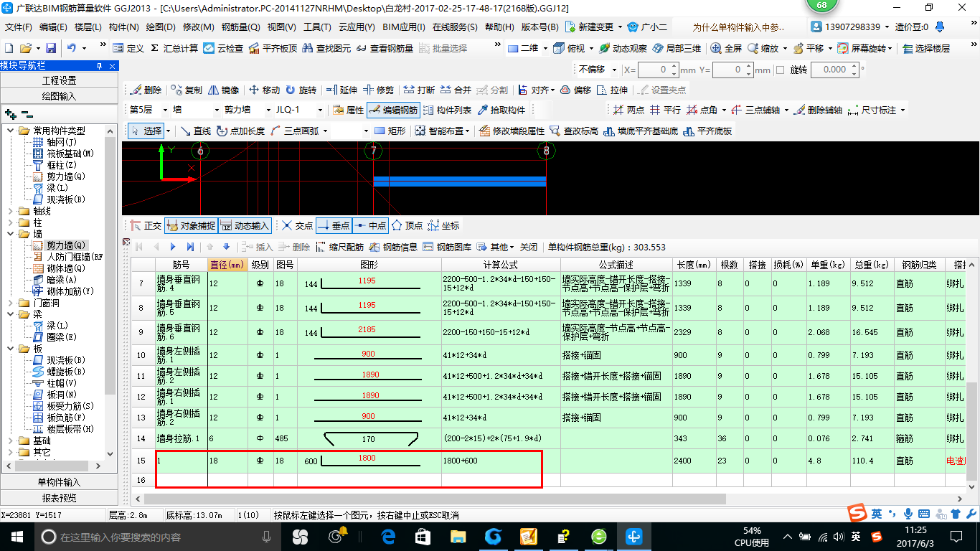
Task: Toggle the 编辑钢筋 edit rebar button
Action: 393,110
